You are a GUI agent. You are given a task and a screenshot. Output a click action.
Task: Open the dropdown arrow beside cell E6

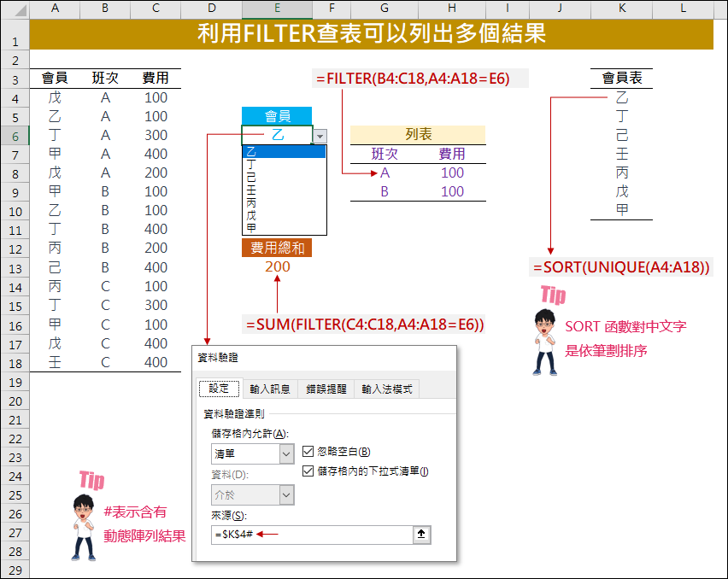(320, 136)
